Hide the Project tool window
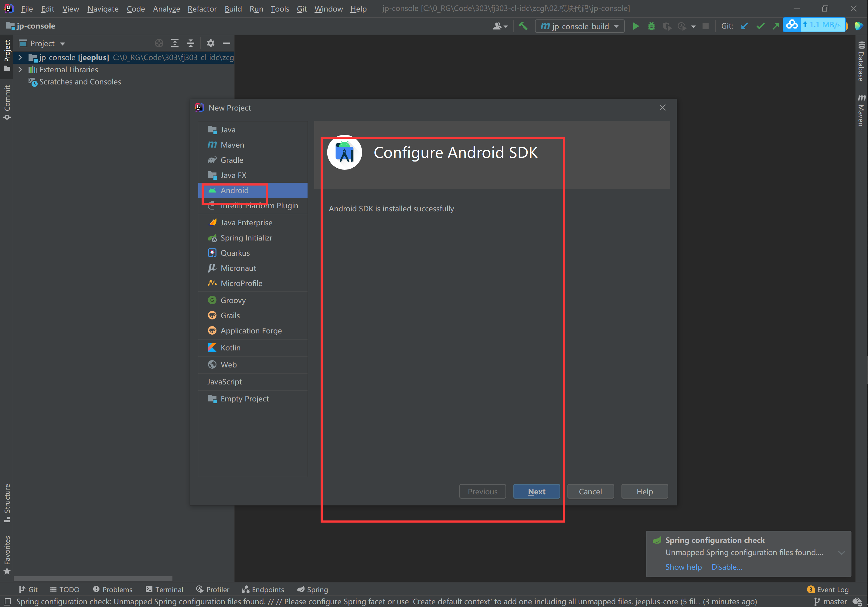868x607 pixels. coord(226,43)
